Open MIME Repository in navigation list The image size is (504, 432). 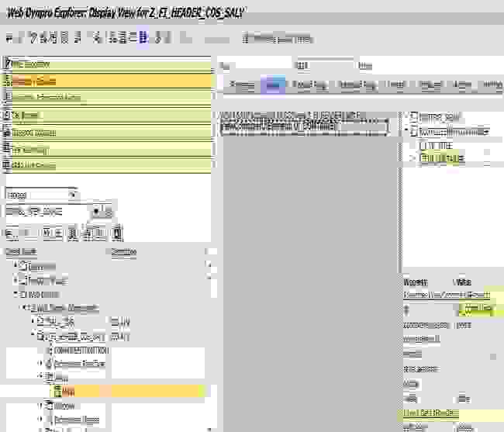109,64
